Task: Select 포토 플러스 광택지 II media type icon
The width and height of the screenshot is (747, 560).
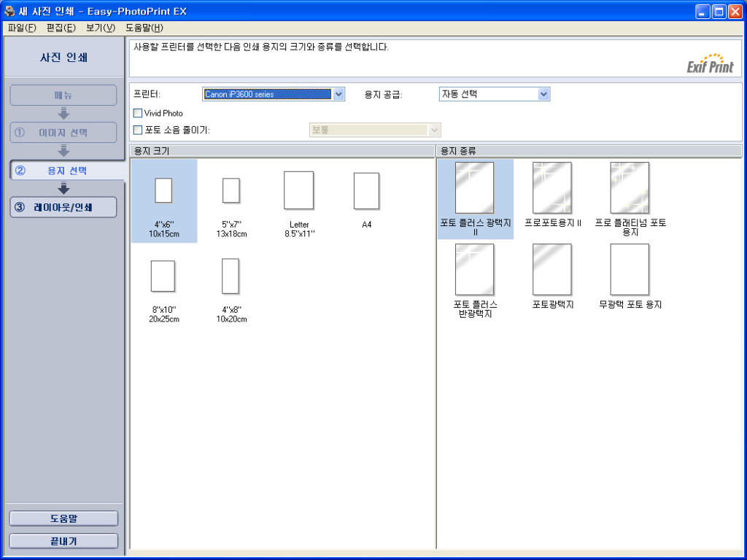Action: [x=474, y=187]
